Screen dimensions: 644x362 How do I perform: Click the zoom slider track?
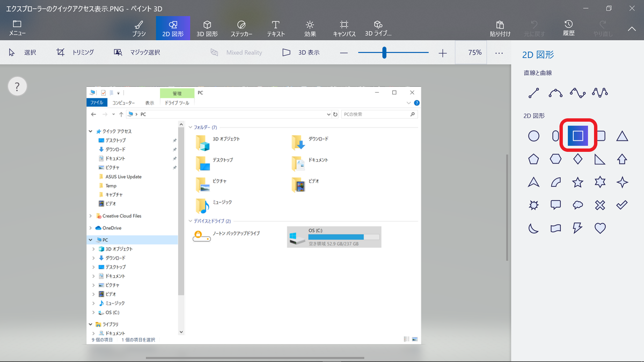point(393,53)
